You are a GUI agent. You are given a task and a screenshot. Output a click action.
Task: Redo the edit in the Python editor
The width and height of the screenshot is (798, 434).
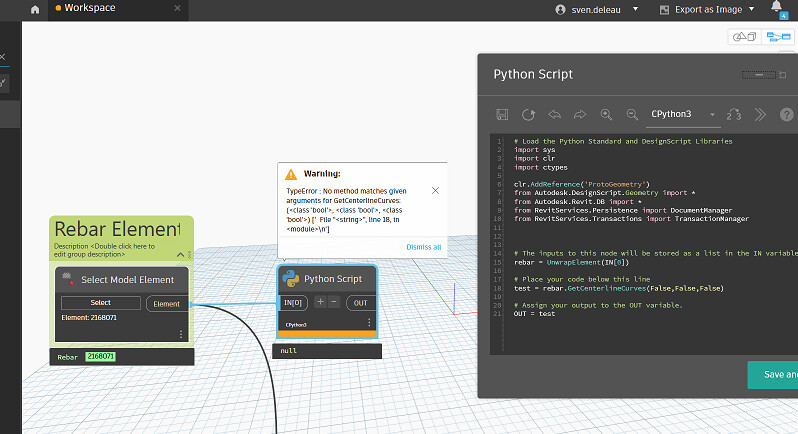pyautogui.click(x=580, y=114)
